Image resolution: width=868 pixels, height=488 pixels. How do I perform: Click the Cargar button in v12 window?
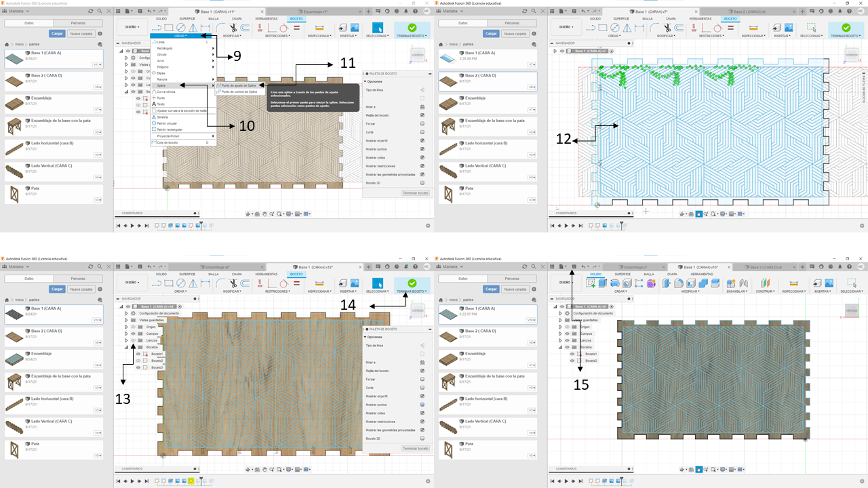point(57,289)
